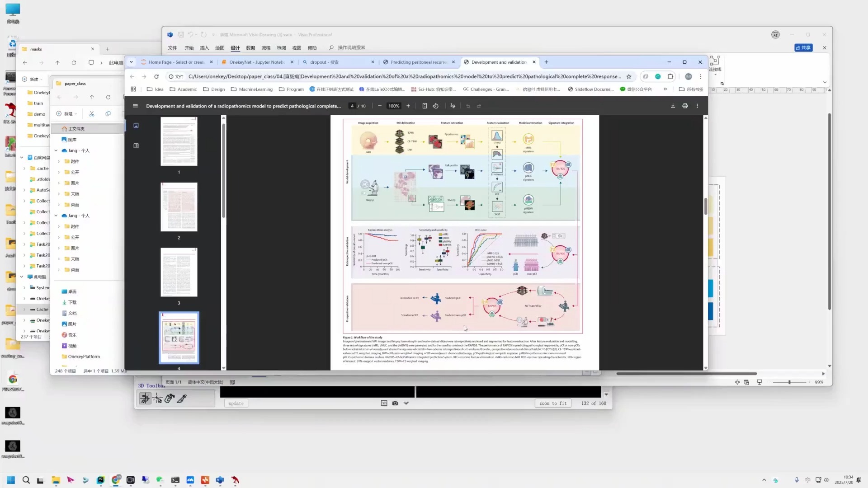This screenshot has width=868, height=488.
Task: Click the 3D view icon beside the camera
Action: 384,403
